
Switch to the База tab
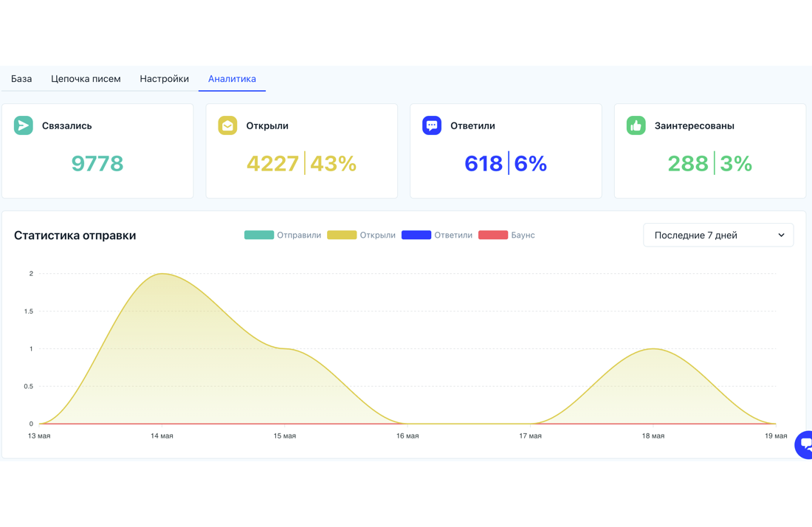[21, 79]
